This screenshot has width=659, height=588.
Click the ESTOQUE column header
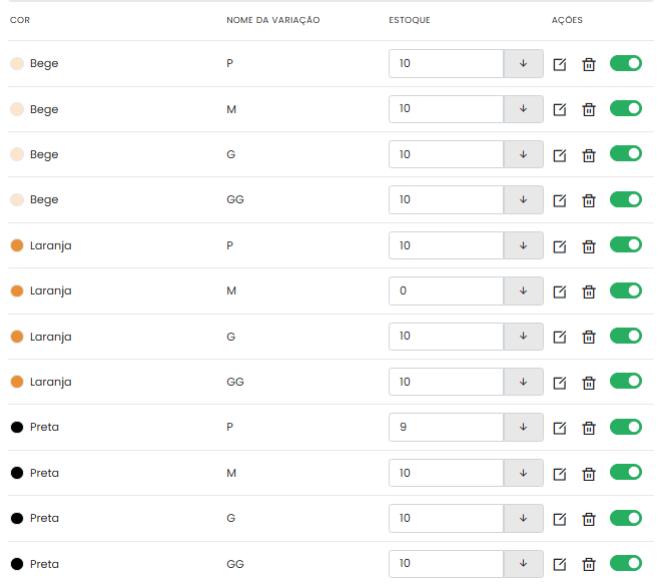click(x=409, y=20)
